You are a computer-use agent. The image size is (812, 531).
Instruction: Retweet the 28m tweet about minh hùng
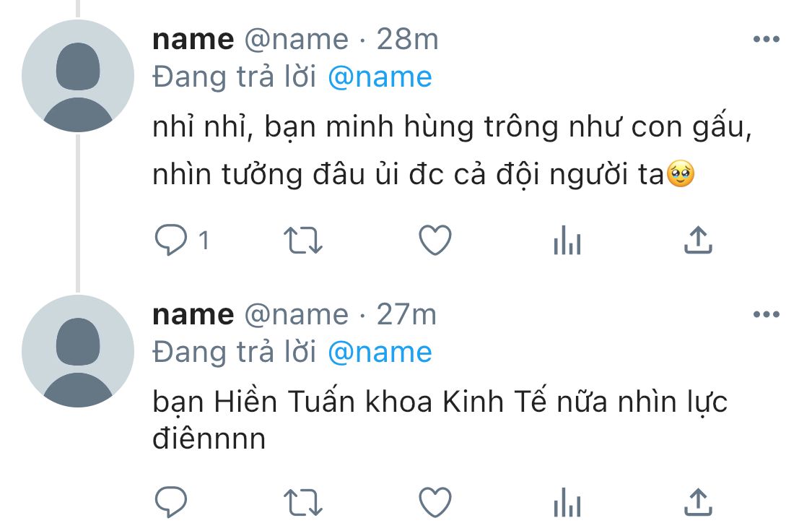pyautogui.click(x=303, y=241)
